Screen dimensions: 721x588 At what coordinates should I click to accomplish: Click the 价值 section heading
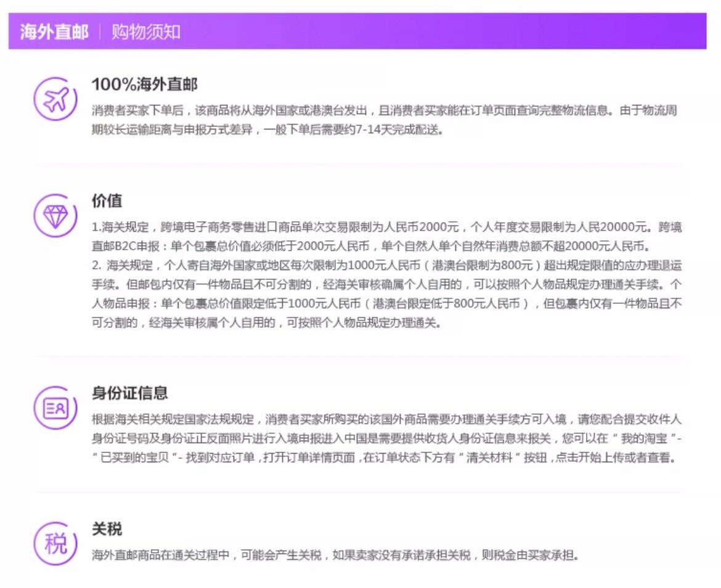pyautogui.click(x=107, y=201)
